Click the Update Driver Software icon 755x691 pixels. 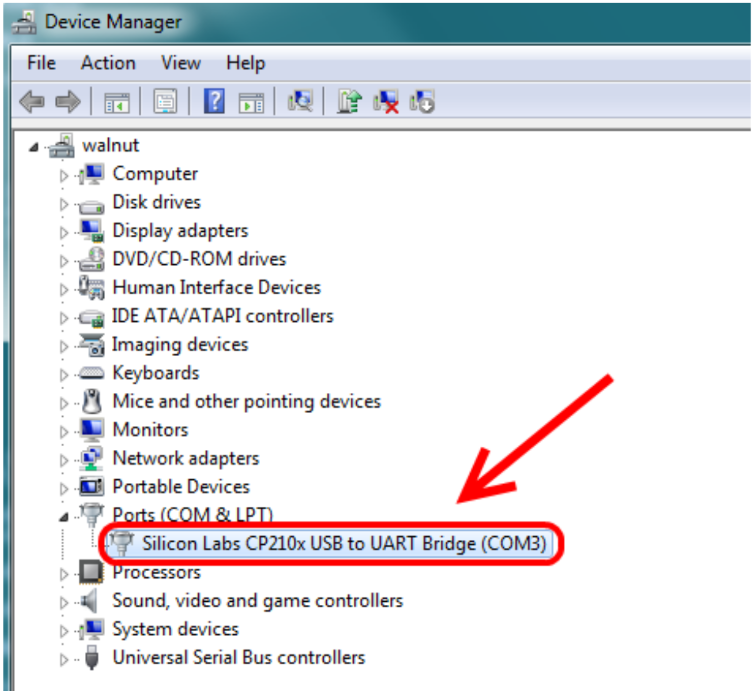tap(349, 101)
